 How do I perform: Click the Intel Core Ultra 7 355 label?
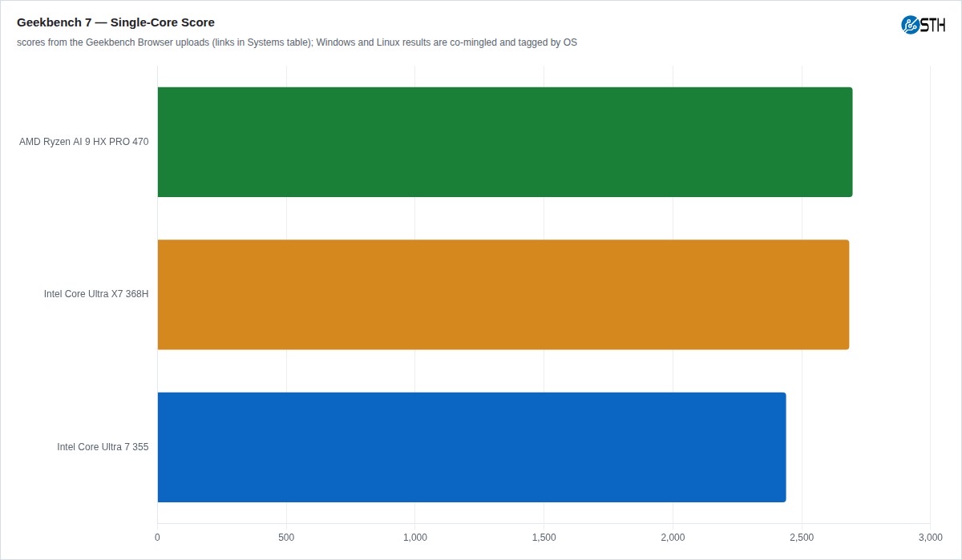(x=103, y=447)
